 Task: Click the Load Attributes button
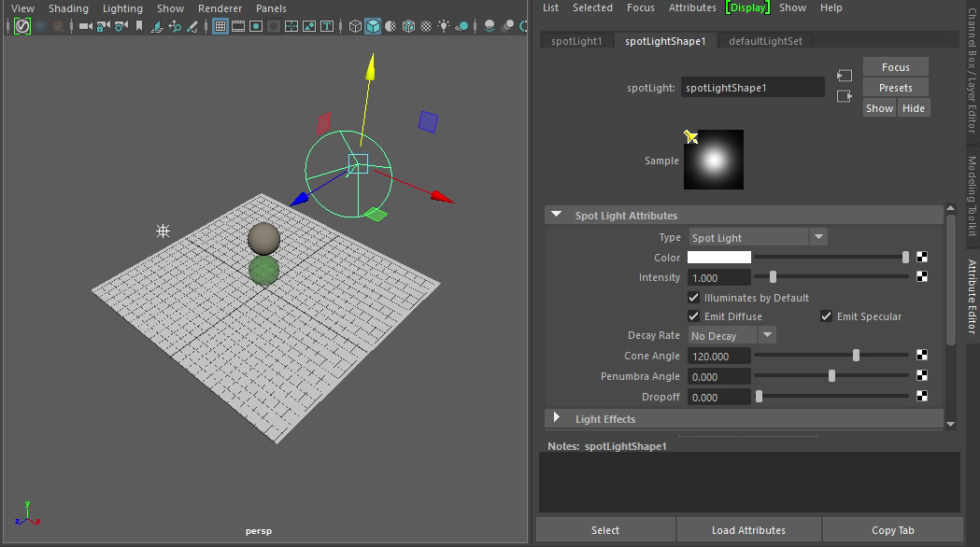click(748, 530)
